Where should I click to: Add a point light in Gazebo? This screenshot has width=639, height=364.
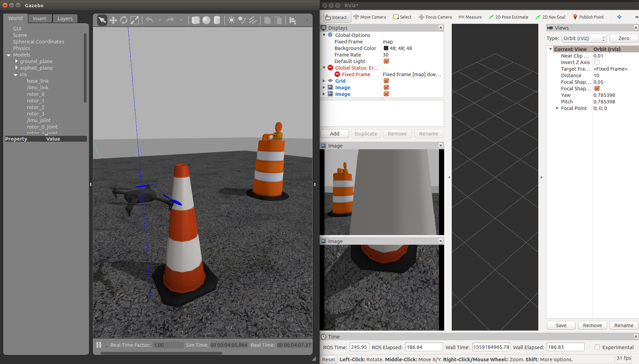click(x=231, y=20)
